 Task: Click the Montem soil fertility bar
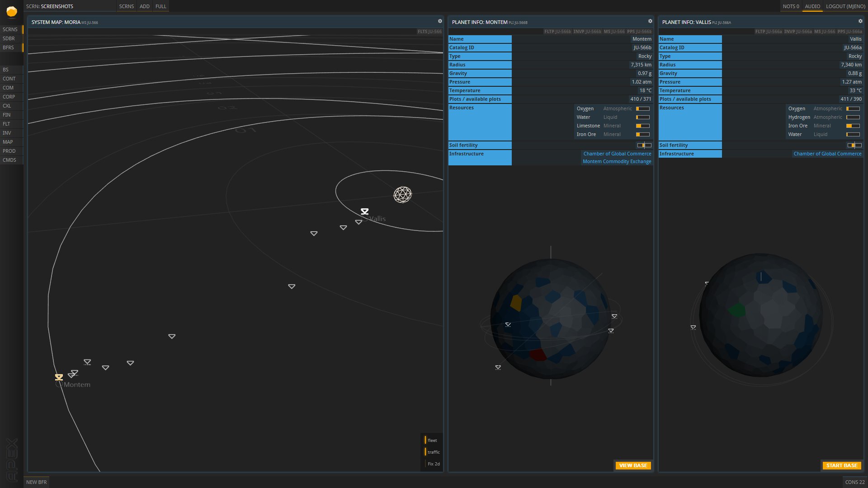click(644, 145)
